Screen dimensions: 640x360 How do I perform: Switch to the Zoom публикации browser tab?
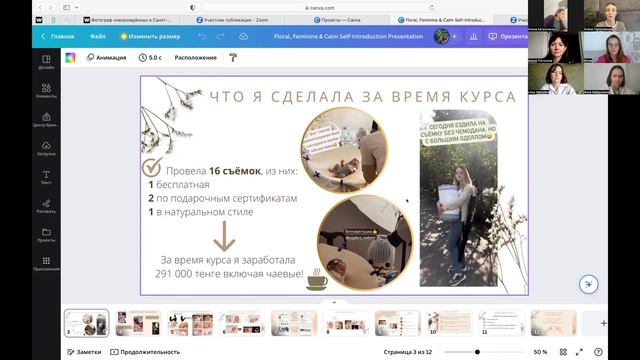[233, 20]
